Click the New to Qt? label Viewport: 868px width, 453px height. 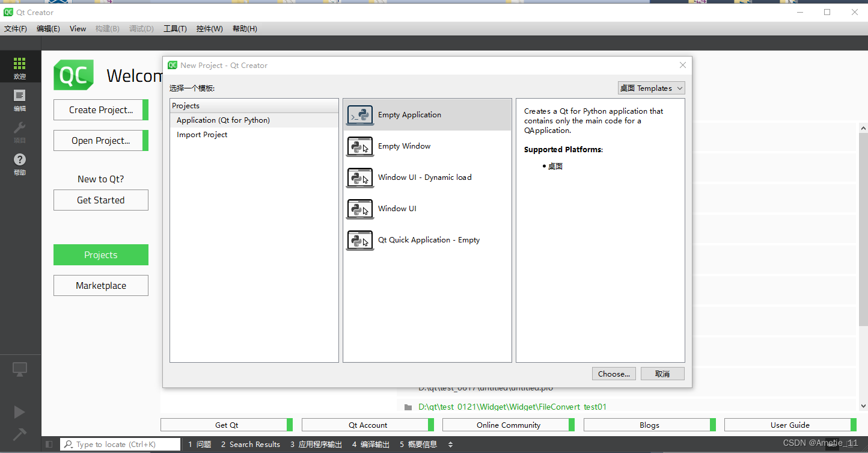(x=101, y=179)
